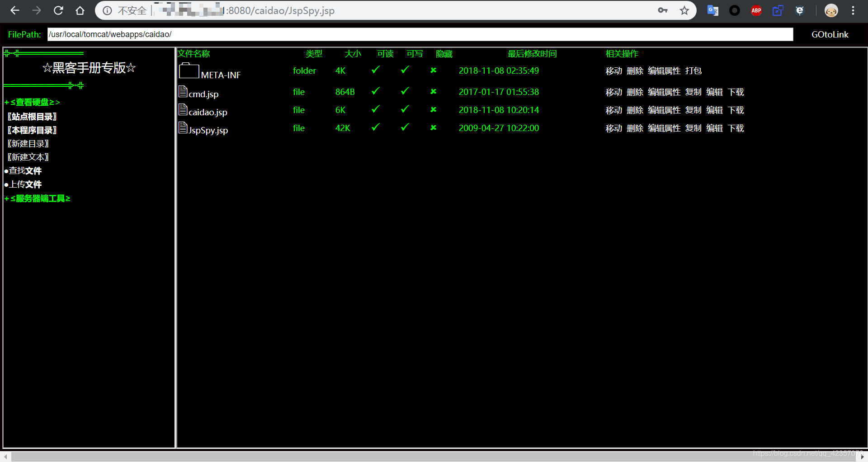This screenshot has width=868, height=462.
Task: Open 站点根目录 in the sidebar
Action: [32, 117]
